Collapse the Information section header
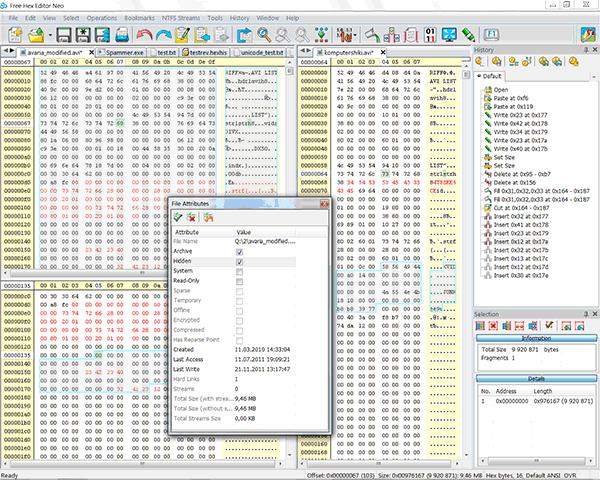 [536, 338]
